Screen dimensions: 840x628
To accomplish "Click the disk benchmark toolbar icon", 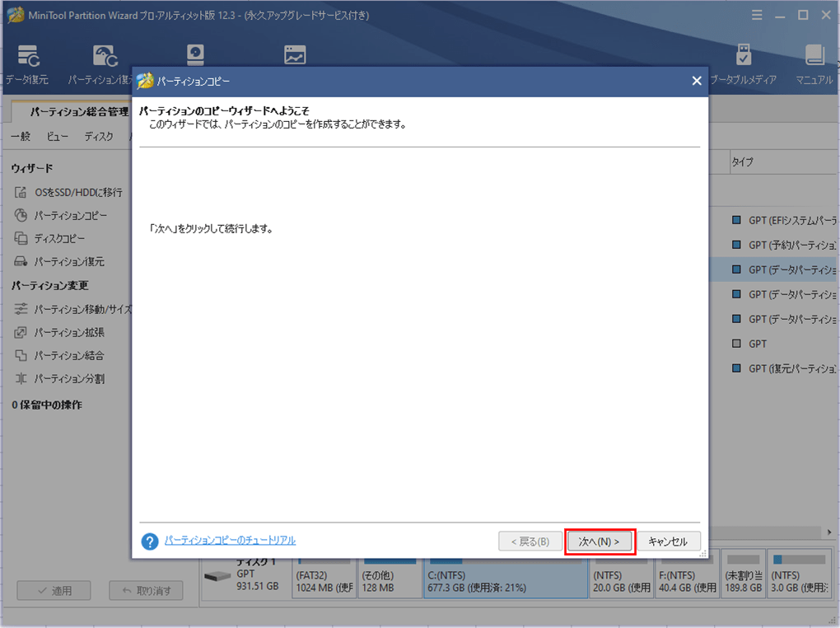I will (x=195, y=54).
